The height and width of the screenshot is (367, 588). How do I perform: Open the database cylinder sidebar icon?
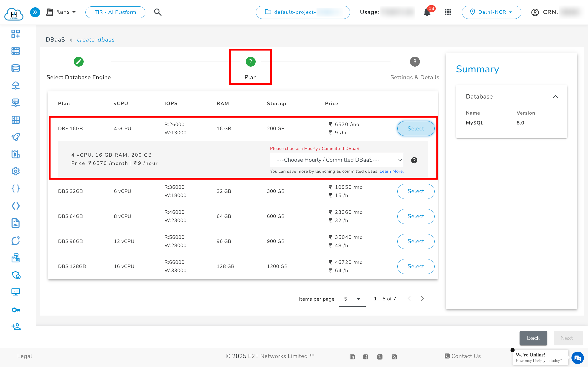16,68
